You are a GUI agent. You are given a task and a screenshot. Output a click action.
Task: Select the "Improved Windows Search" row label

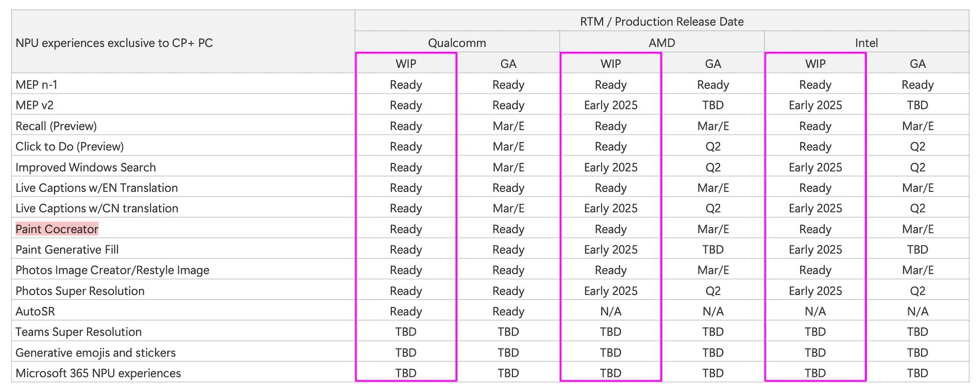click(x=86, y=167)
